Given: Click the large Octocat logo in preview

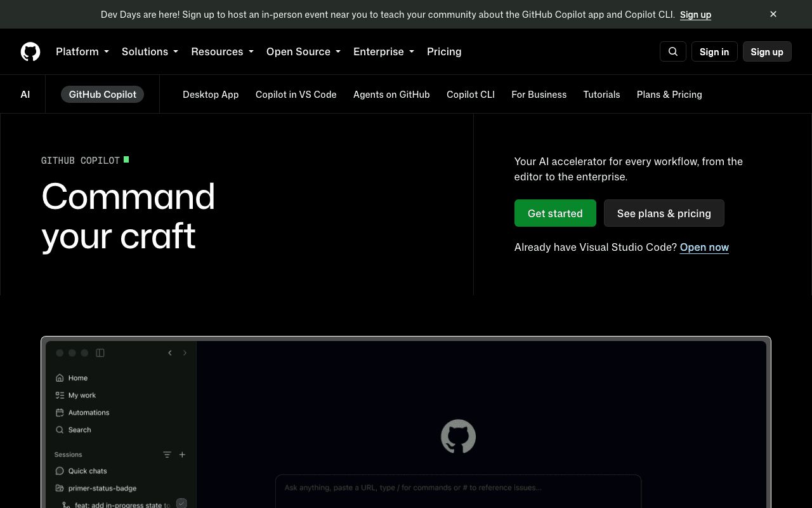Looking at the screenshot, I should 458,437.
